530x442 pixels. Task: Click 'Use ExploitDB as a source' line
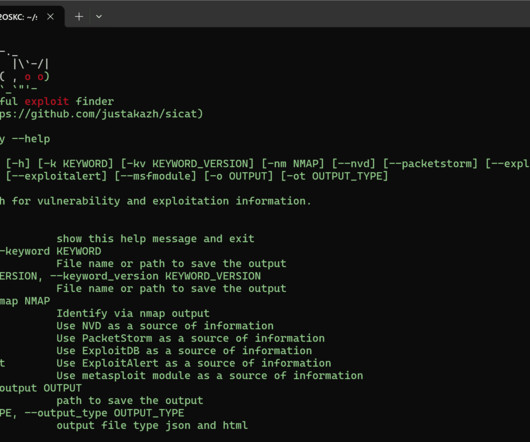184,351
